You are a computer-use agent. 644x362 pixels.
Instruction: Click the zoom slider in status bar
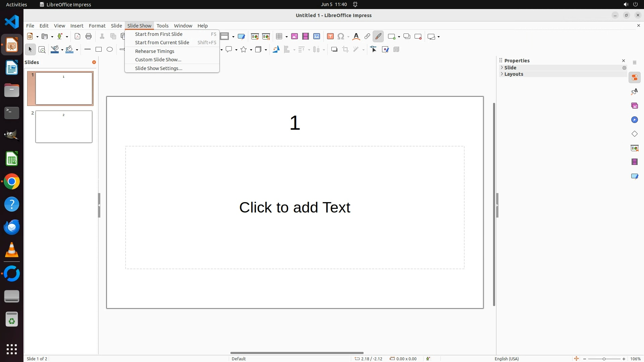click(604, 359)
